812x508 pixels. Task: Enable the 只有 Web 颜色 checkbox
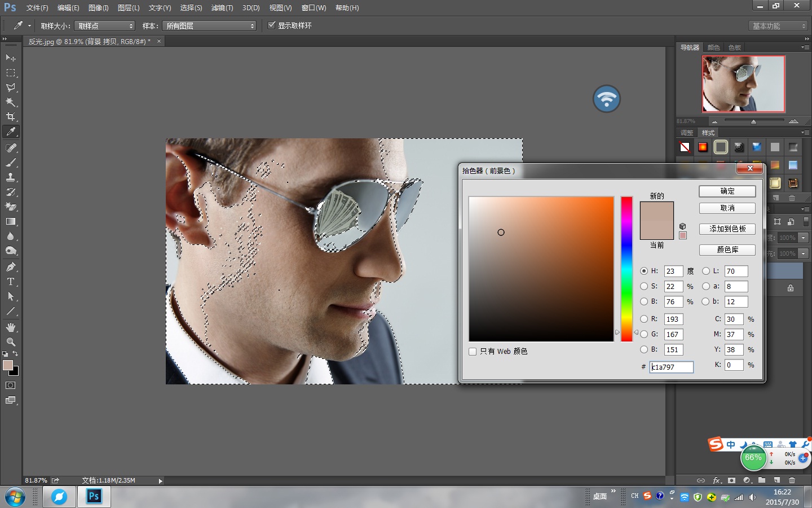(x=473, y=352)
